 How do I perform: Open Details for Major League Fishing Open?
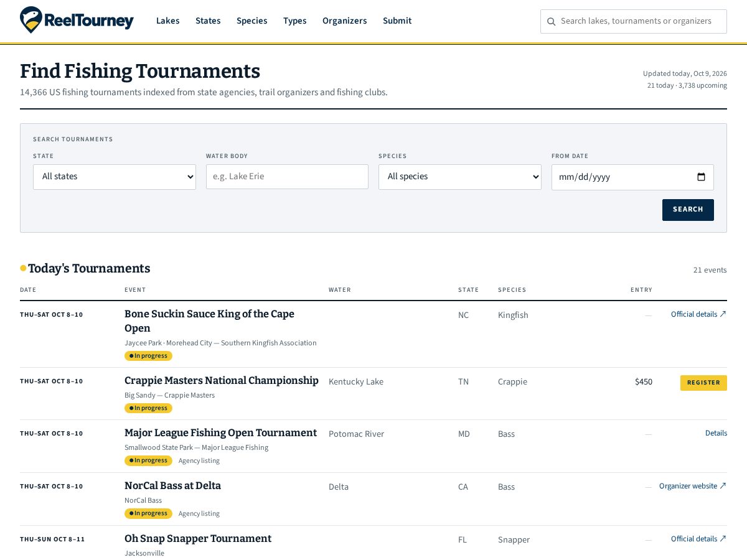[716, 433]
